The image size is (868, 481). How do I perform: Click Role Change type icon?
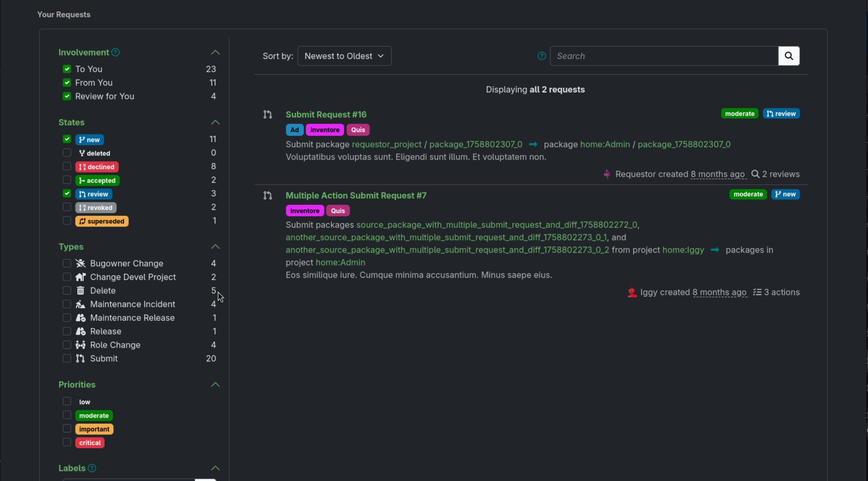[80, 345]
